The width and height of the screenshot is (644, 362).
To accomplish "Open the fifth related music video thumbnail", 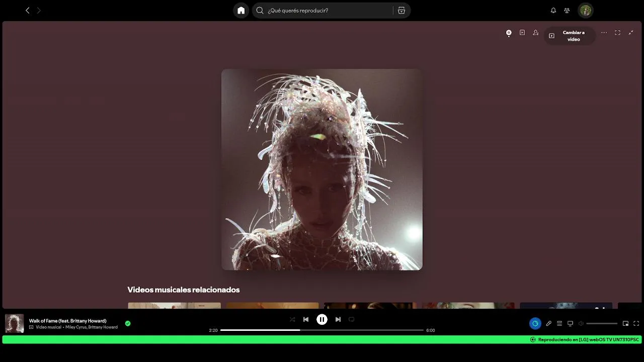I will (566, 305).
